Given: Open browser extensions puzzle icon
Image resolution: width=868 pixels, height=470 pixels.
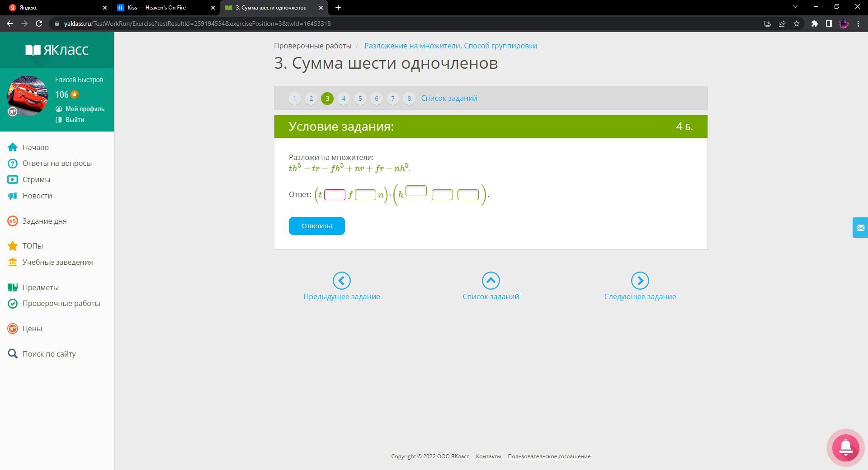Looking at the screenshot, I should 815,23.
